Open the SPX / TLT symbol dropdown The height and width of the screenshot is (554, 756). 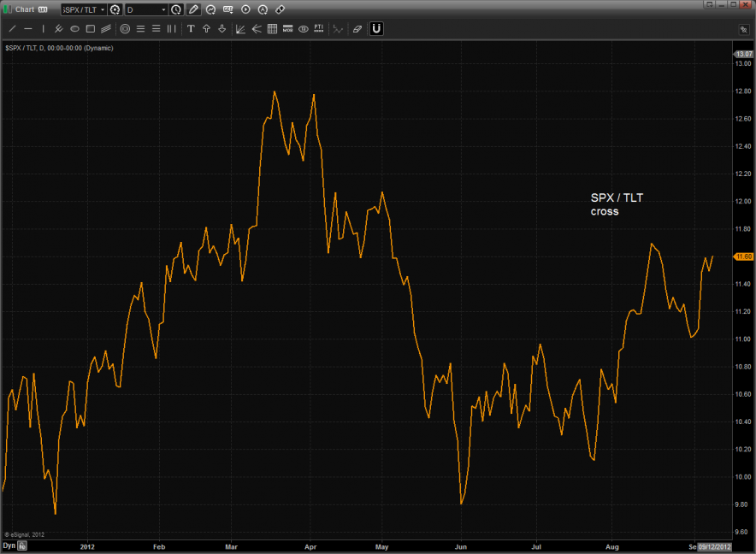[103, 9]
